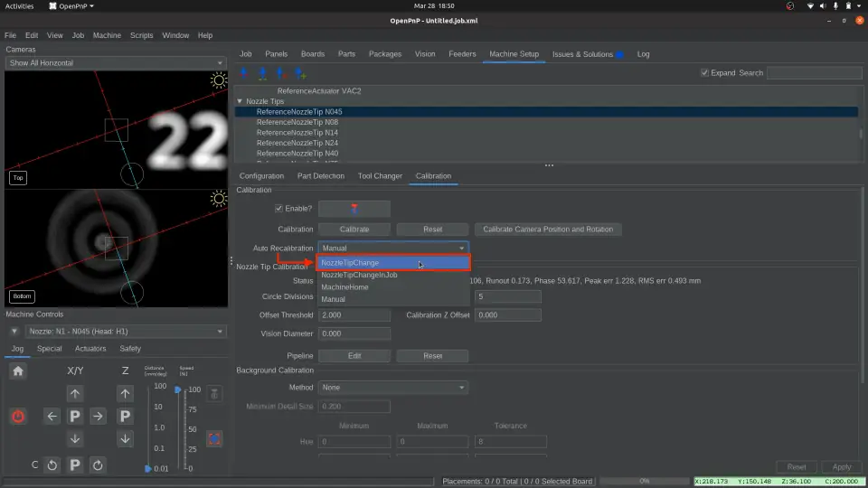
Task: Rotate C axis counterclockwise
Action: (x=52, y=465)
